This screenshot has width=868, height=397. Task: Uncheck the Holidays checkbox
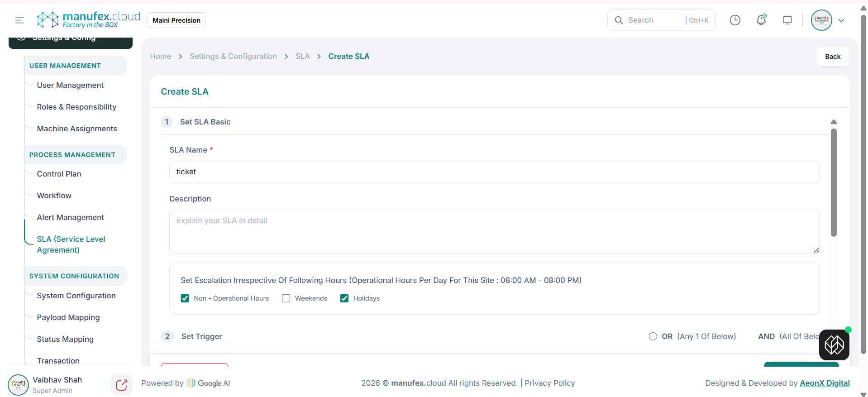pyautogui.click(x=344, y=298)
